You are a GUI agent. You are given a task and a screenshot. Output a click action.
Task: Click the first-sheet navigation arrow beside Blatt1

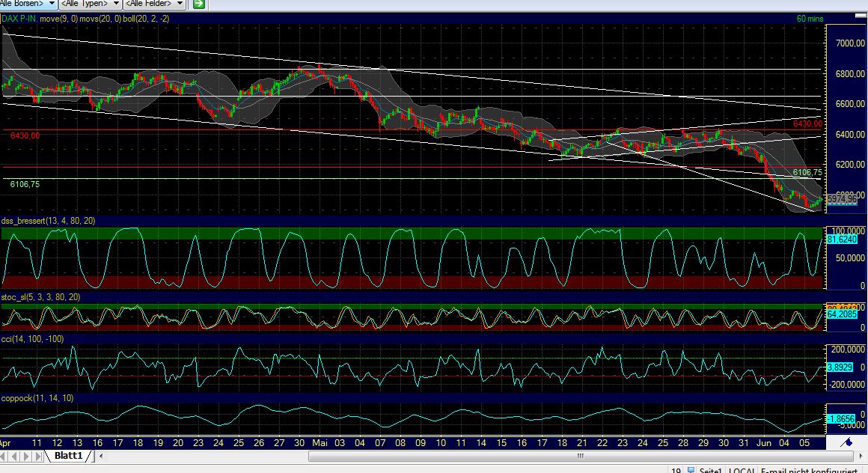[x=3, y=455]
